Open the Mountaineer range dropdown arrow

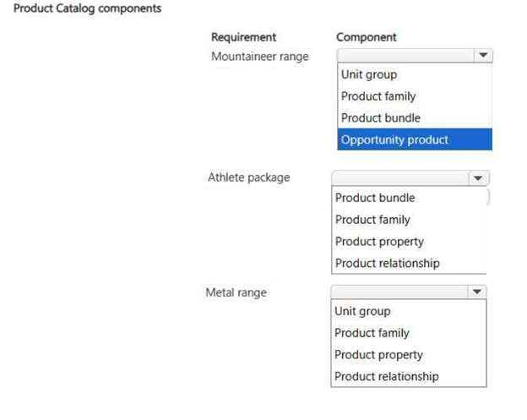[483, 56]
